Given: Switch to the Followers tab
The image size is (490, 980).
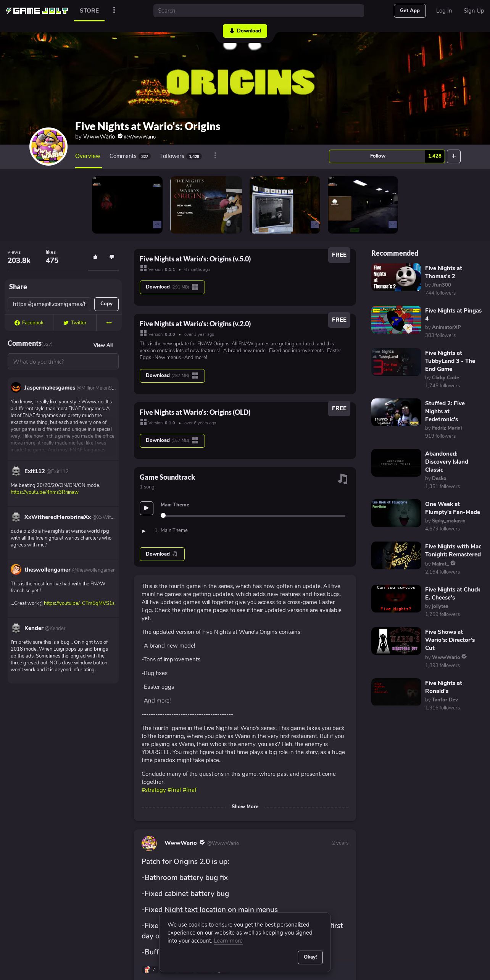Looking at the screenshot, I should point(181,156).
